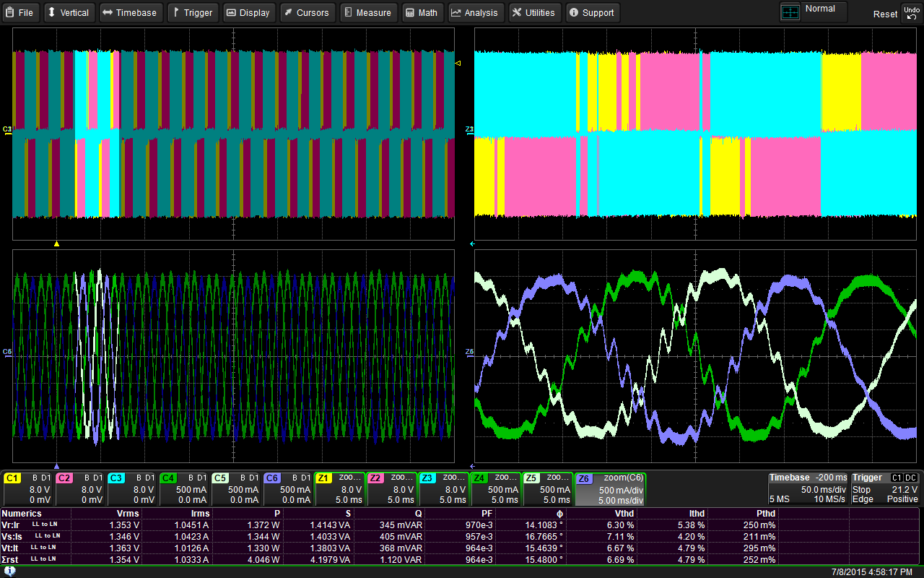Open the Timebase descriptor box

tap(807, 489)
